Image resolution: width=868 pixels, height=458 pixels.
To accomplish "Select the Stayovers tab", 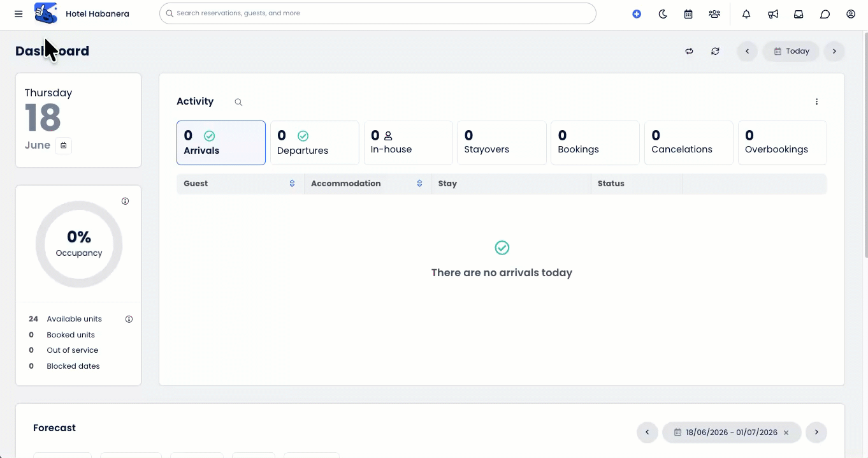I will (x=502, y=143).
